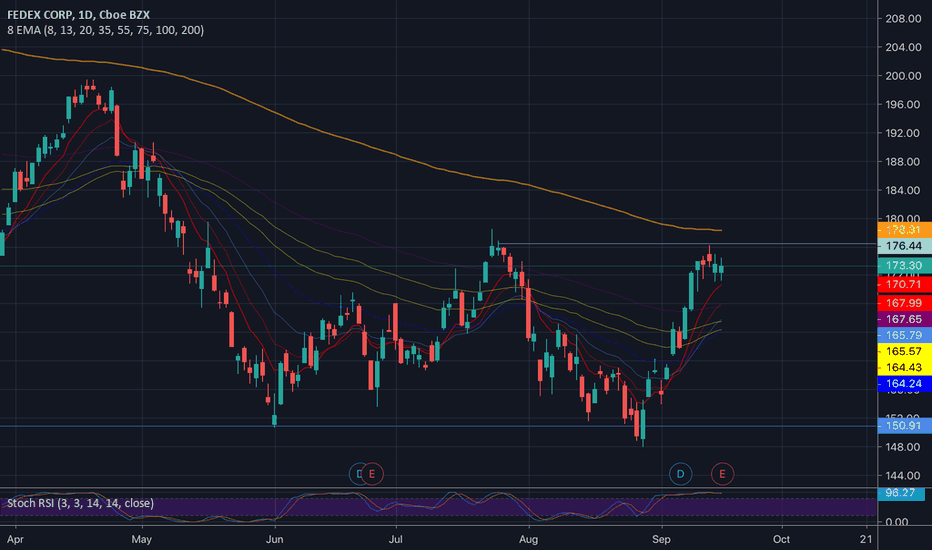This screenshot has height=550, width=932.
Task: Click the yellow 165.57 price label
Action: [904, 351]
